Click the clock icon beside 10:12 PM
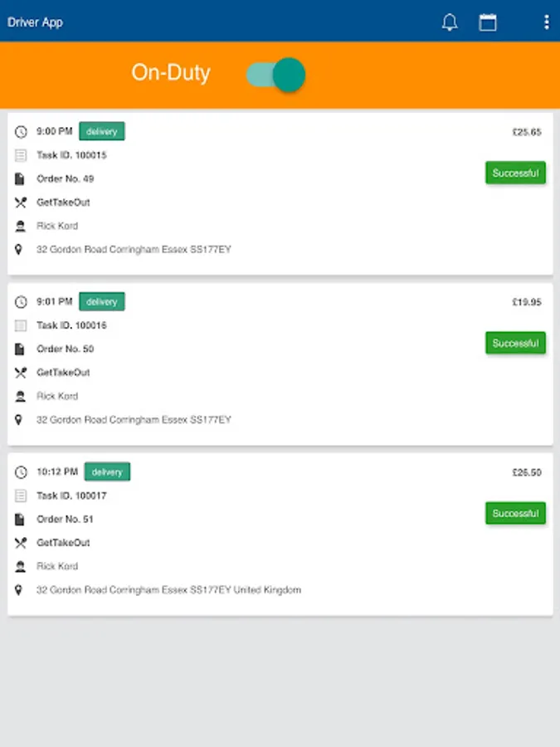The image size is (560, 747). 21,472
